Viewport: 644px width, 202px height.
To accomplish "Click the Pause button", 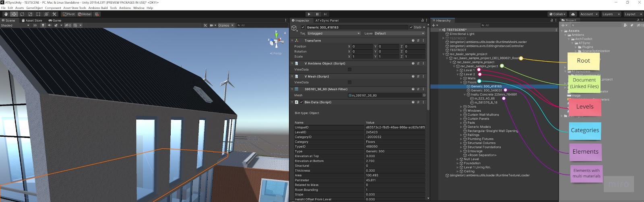I will tap(317, 14).
